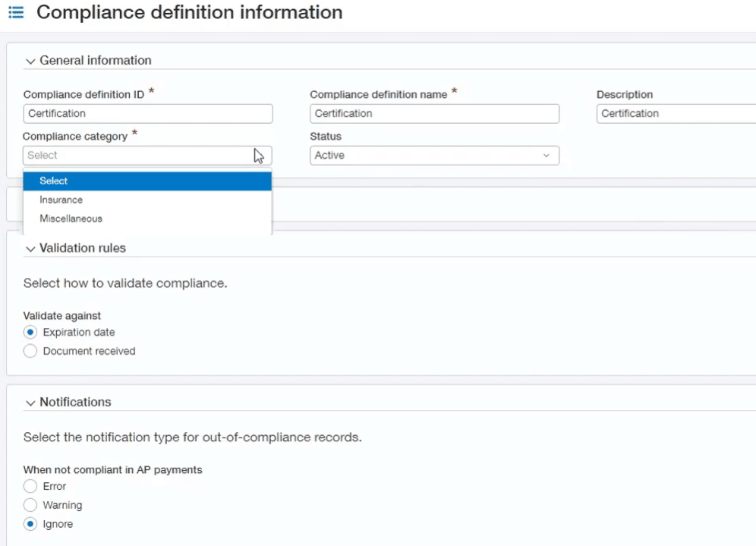Choose Error for non-compliant AP payments
The height and width of the screenshot is (546, 756).
30,486
